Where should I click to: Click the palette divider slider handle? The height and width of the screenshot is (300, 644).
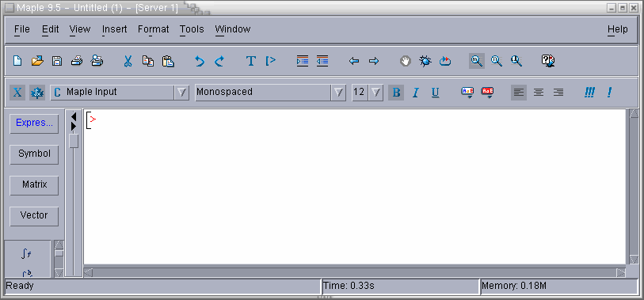tap(74, 141)
